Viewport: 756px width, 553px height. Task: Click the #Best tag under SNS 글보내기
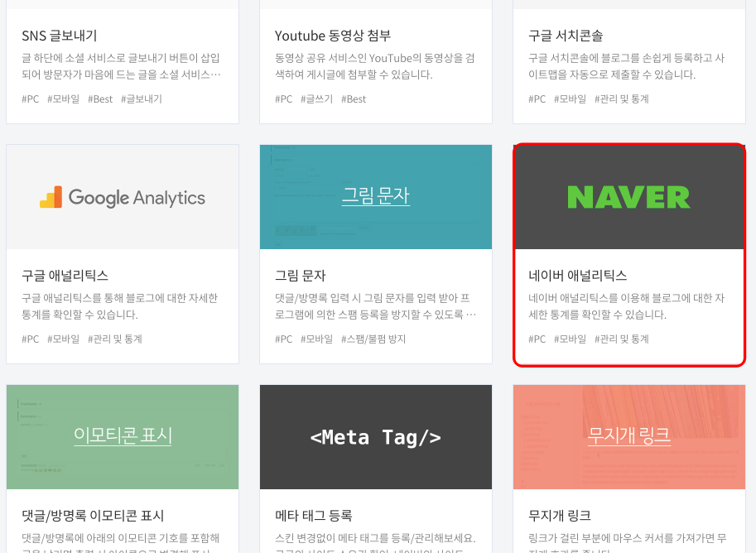100,99
